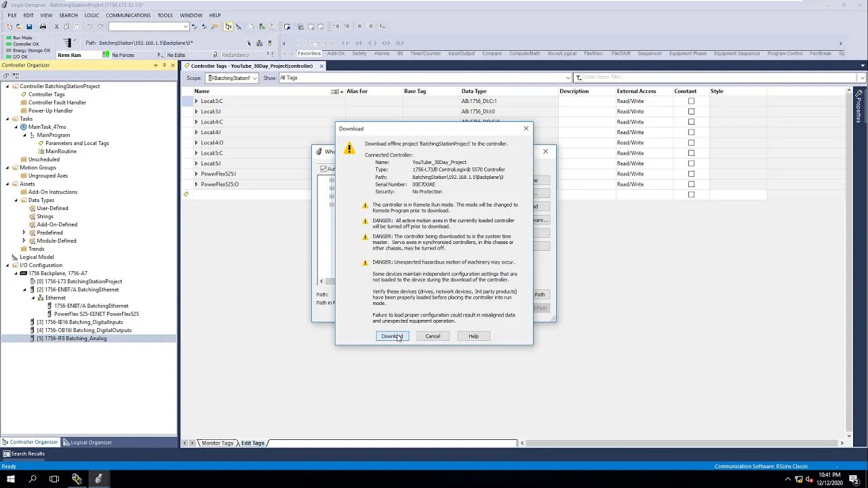Select the Alarms instruction tab

pyautogui.click(x=382, y=54)
